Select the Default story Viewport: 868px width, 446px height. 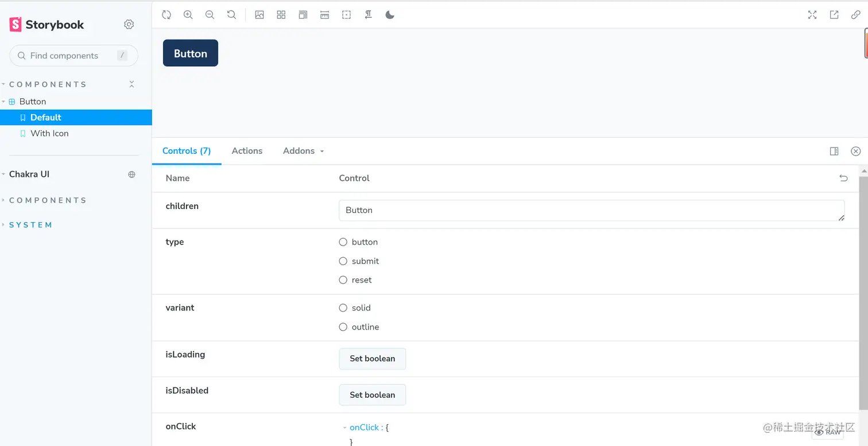point(76,117)
